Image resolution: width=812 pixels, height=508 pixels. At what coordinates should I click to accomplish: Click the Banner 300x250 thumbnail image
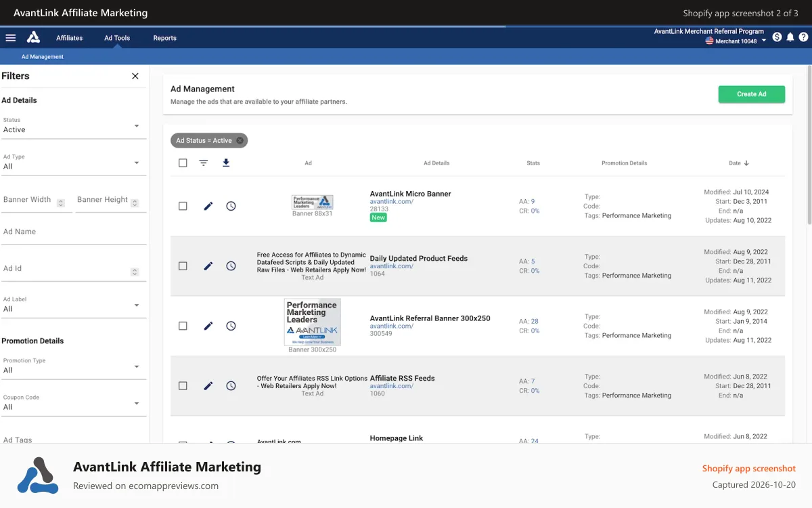pos(313,322)
